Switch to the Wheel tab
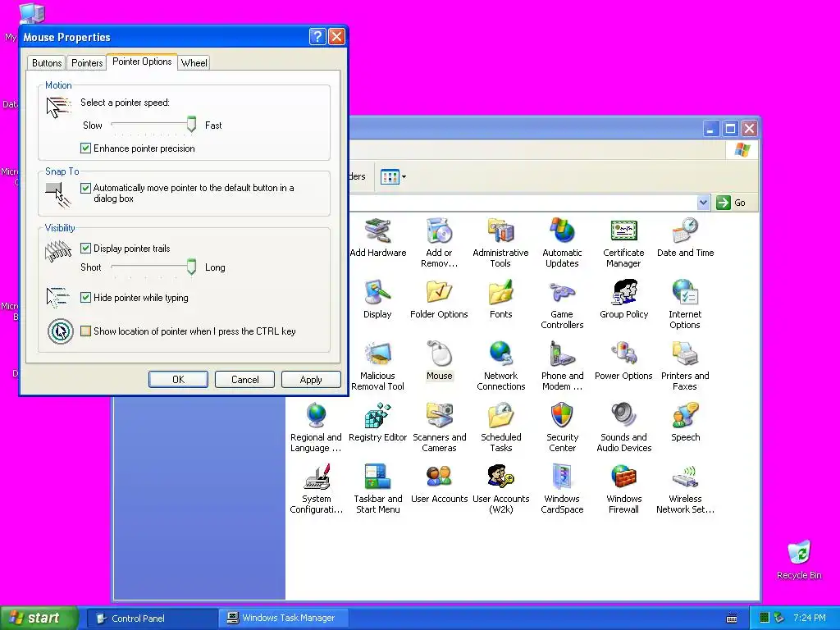 click(194, 62)
